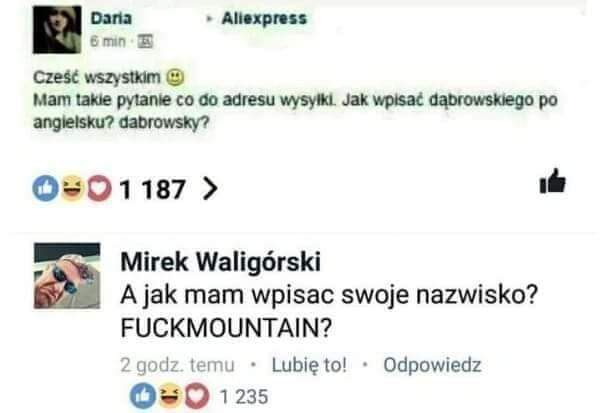Viewport: 610px width, 413px height.
Task: Click the post's heart reaction icon
Action: (99, 188)
